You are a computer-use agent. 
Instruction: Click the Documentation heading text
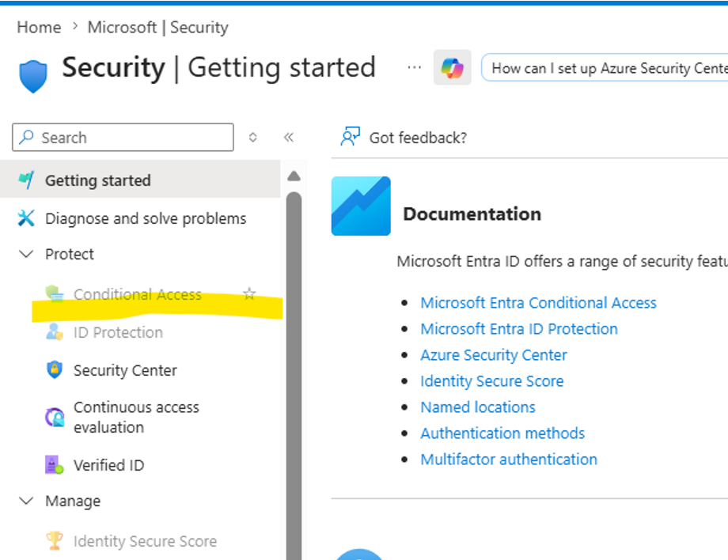472,214
